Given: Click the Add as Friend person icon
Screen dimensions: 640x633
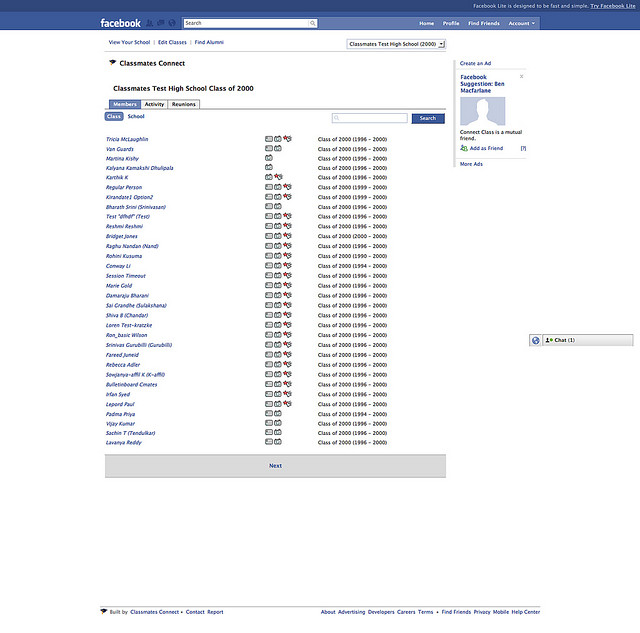Looking at the screenshot, I should pyautogui.click(x=464, y=148).
